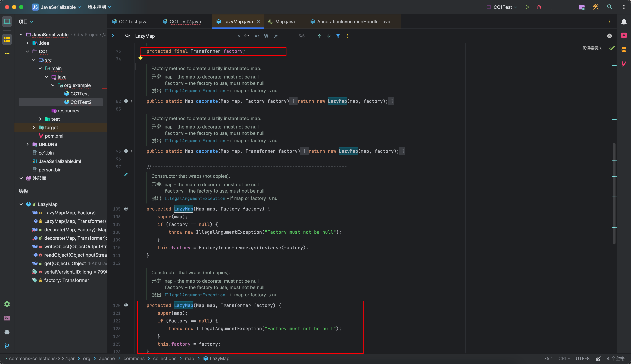Open editor tabs more options
This screenshot has height=364, width=631.
[x=610, y=21]
